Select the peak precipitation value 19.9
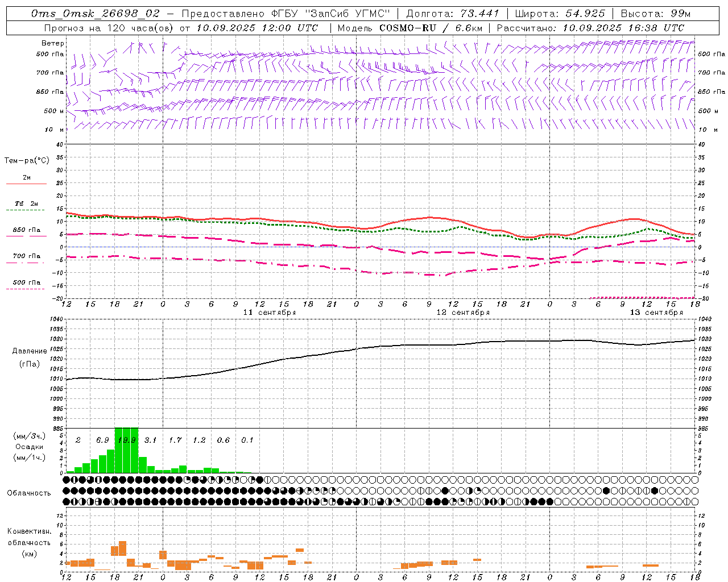728x582 pixels. [x=126, y=440]
